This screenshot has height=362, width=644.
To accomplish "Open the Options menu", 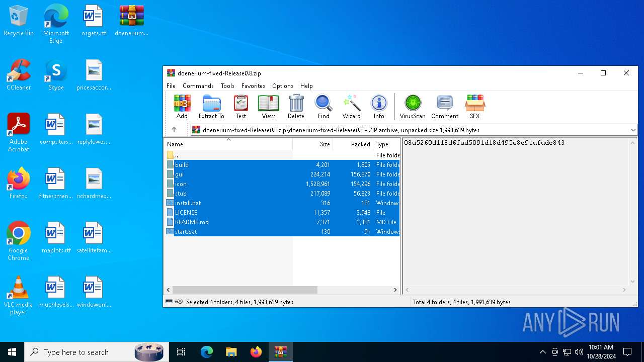I will tap(283, 86).
